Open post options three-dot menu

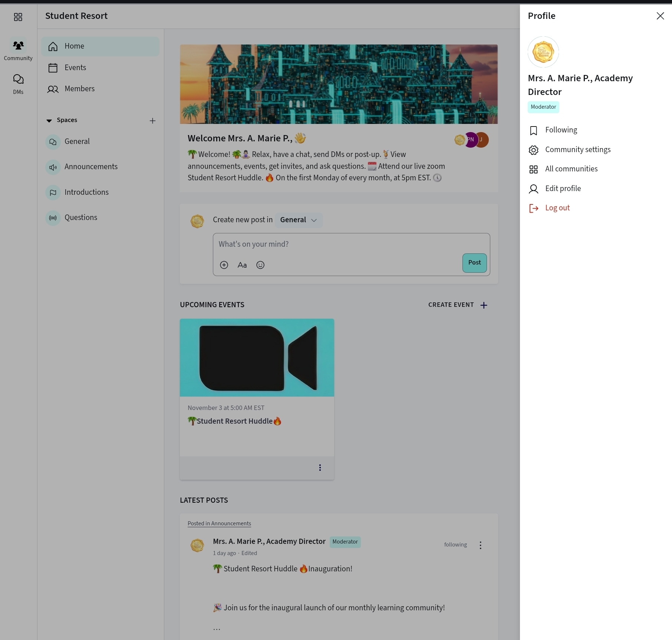[x=480, y=545]
